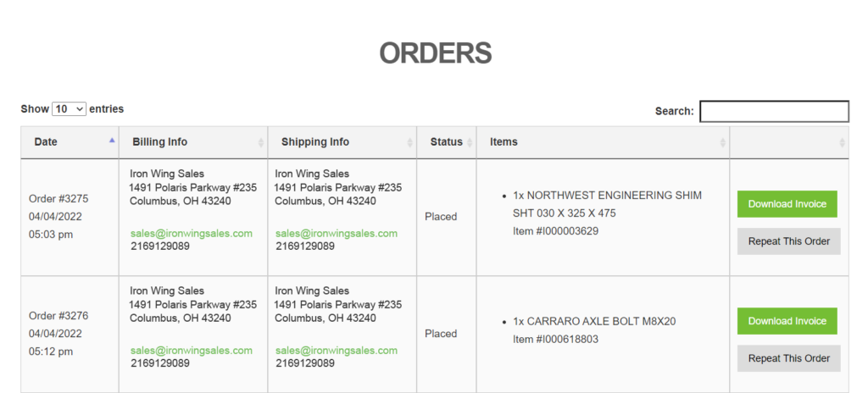Download invoice for Order #3276

tap(787, 321)
